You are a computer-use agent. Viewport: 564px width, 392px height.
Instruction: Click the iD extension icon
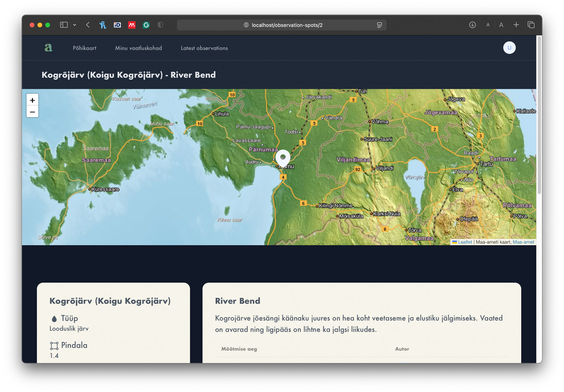click(x=117, y=25)
